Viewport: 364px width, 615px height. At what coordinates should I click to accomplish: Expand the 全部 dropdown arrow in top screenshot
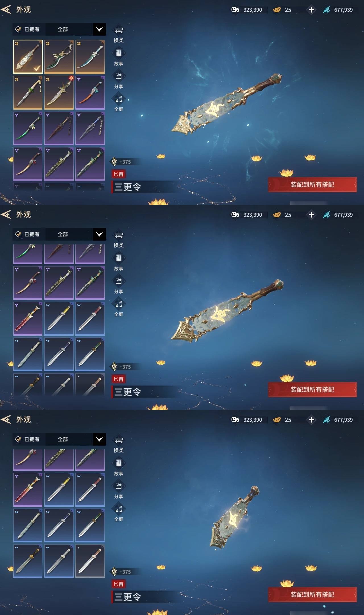[x=99, y=29]
